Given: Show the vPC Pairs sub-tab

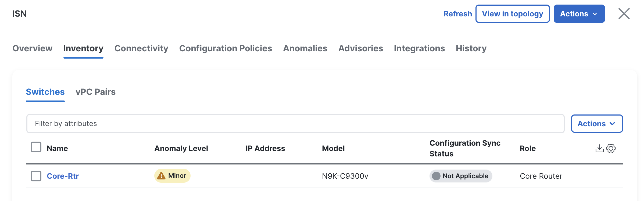Looking at the screenshot, I should (x=96, y=92).
